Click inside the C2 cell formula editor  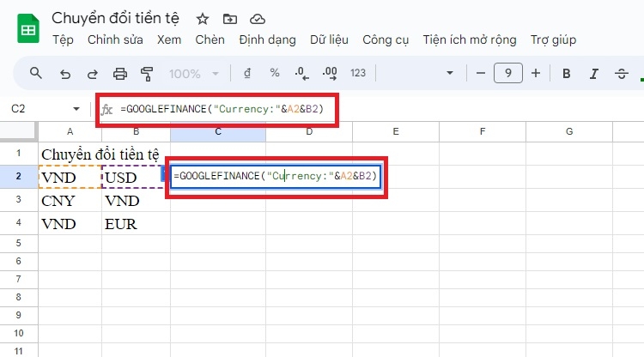tap(275, 177)
